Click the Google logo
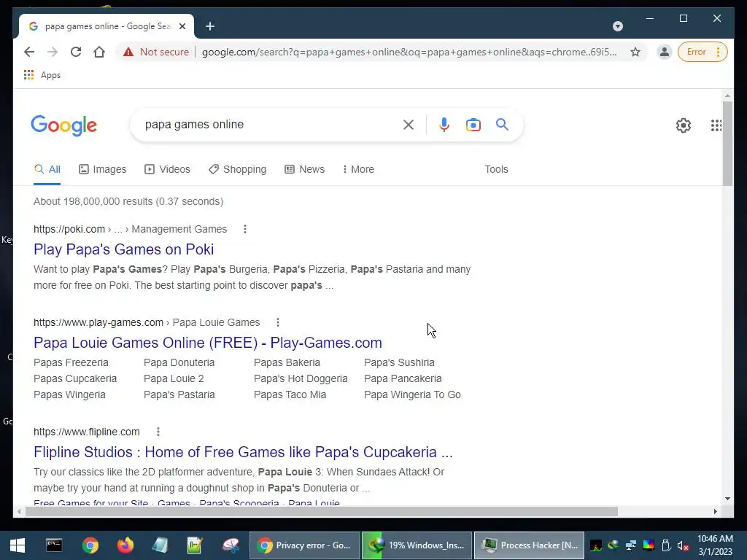 (x=64, y=125)
